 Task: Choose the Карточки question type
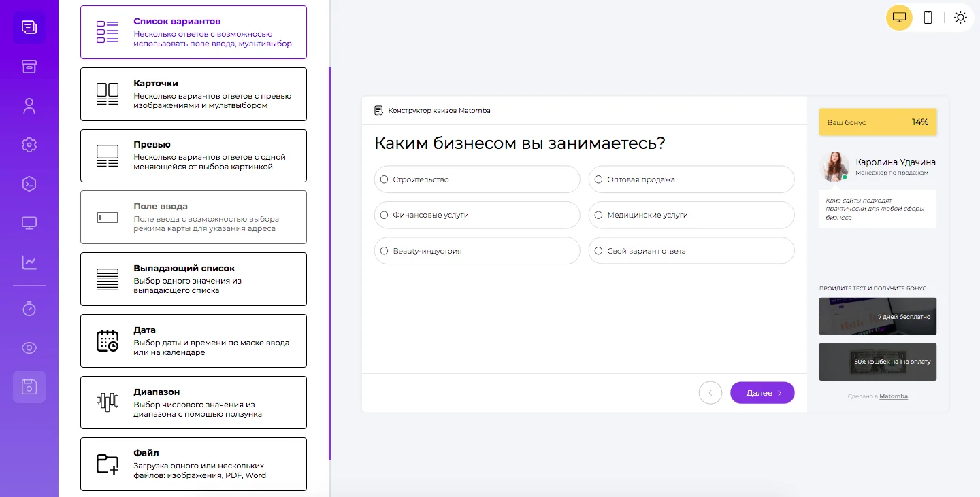pos(193,94)
